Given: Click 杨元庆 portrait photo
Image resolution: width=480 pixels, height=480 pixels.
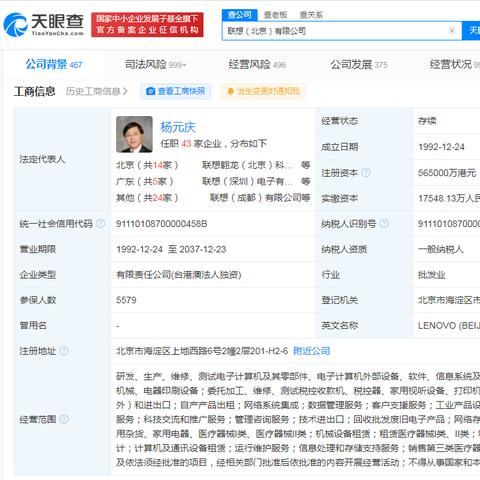Looking at the screenshot, I should tap(134, 134).
